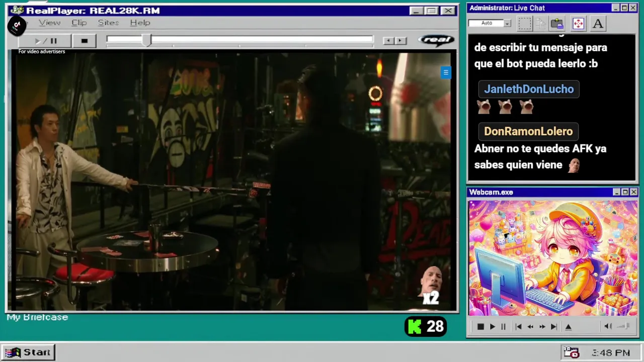The image size is (644, 362).
Task: Click RealPlayer's next-clip right arrow
Action: [400, 40]
